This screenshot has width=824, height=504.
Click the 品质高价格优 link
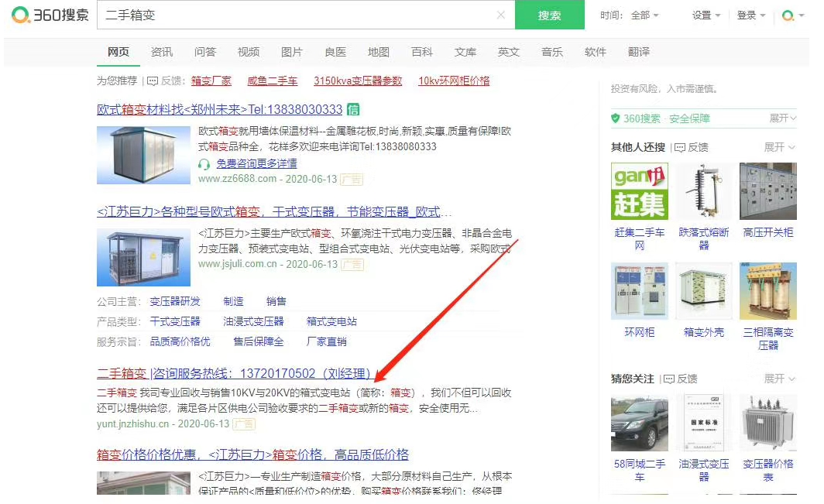(x=180, y=341)
